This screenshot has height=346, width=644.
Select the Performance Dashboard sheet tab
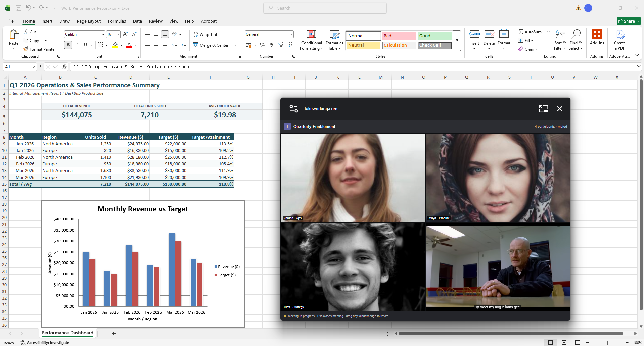click(67, 333)
